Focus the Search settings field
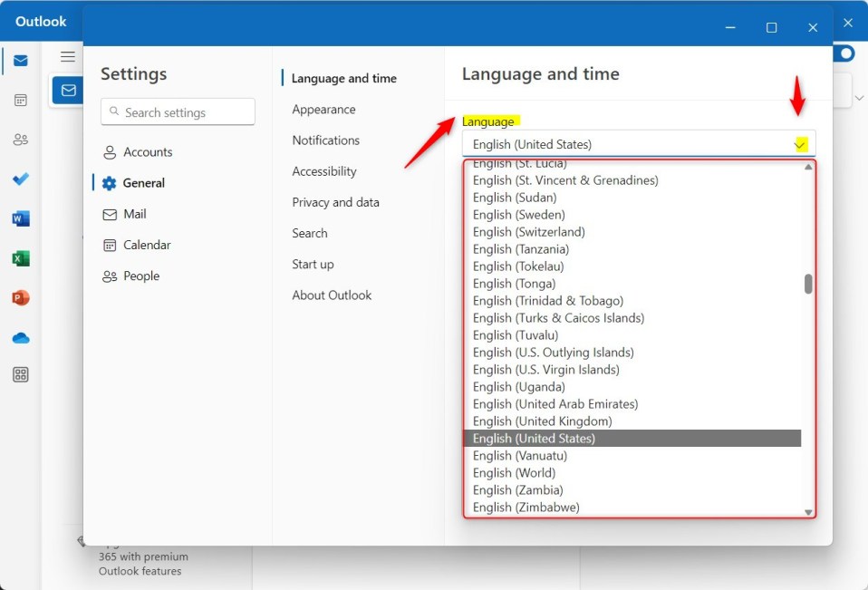The image size is (868, 590). coord(178,111)
